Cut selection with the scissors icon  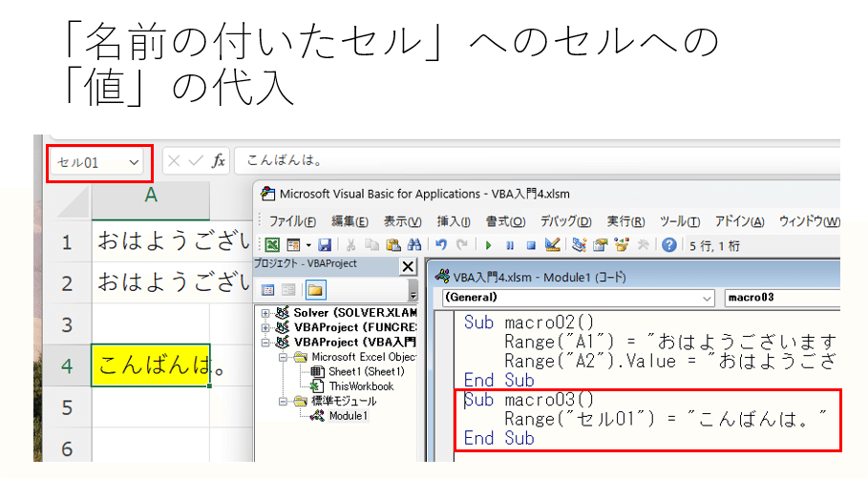[x=350, y=245]
